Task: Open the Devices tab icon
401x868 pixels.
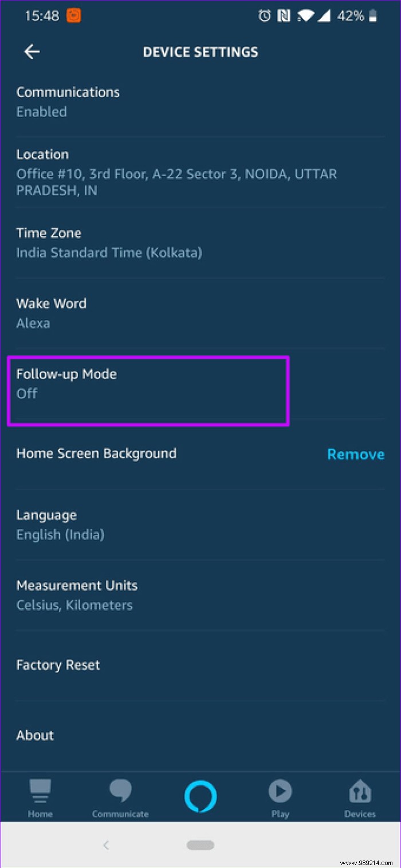Action: pos(360,792)
